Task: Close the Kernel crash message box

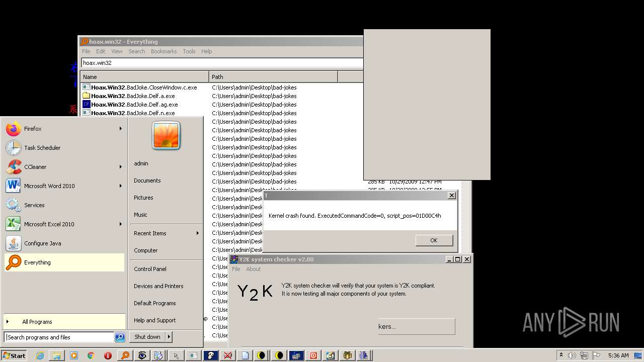Action: 451,195
